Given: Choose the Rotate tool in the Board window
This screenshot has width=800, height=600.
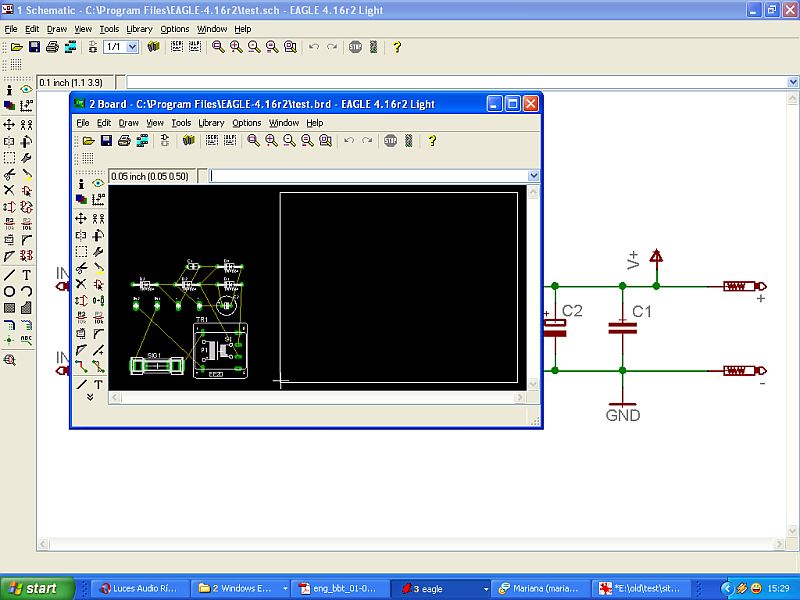Looking at the screenshot, I should (x=98, y=235).
